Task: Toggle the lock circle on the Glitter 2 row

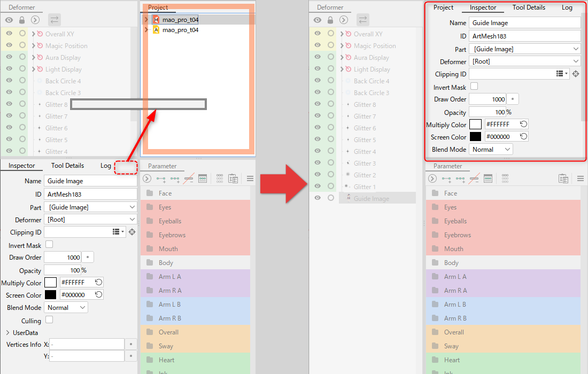Action: pos(331,175)
